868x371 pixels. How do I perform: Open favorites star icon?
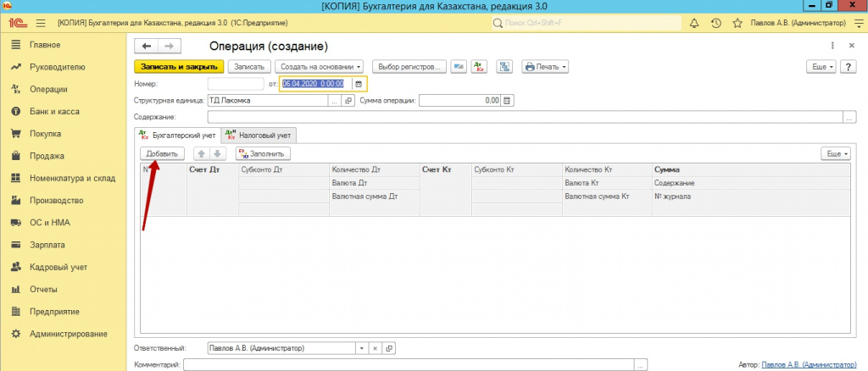point(737,23)
